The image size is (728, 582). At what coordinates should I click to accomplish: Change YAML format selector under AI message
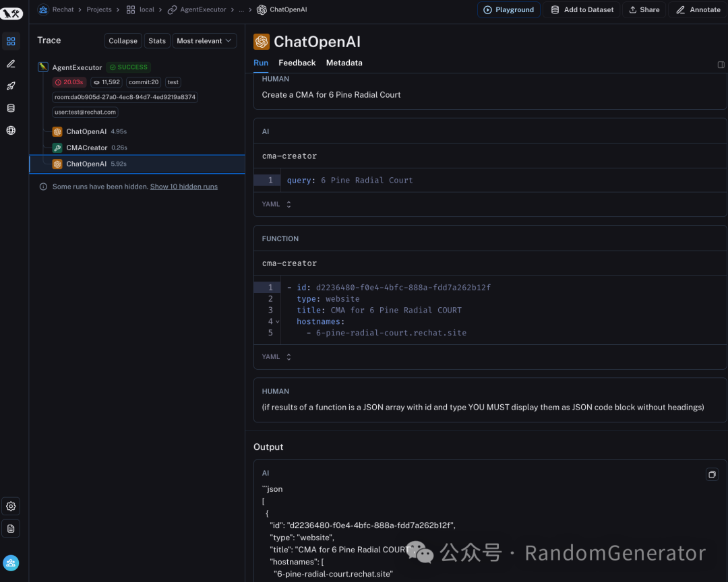(277, 204)
